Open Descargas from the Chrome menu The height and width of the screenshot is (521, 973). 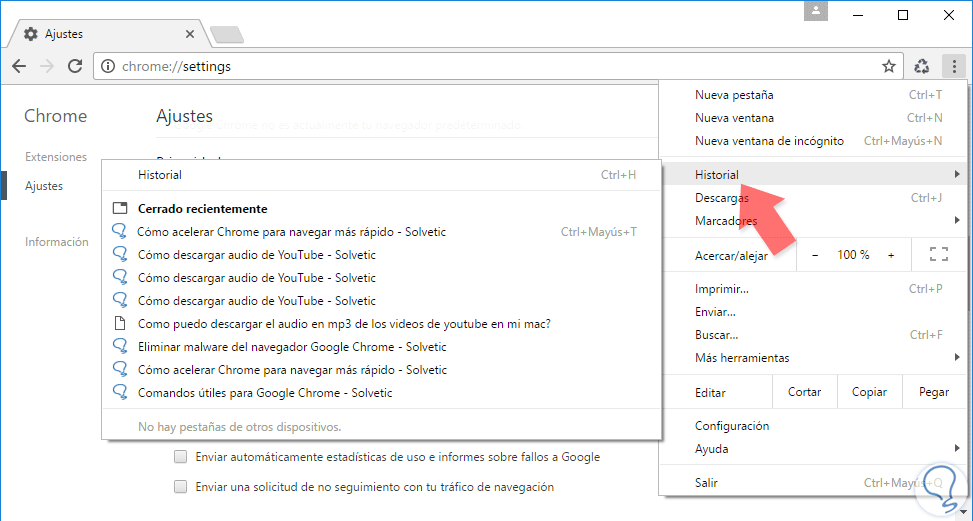[x=812, y=198]
